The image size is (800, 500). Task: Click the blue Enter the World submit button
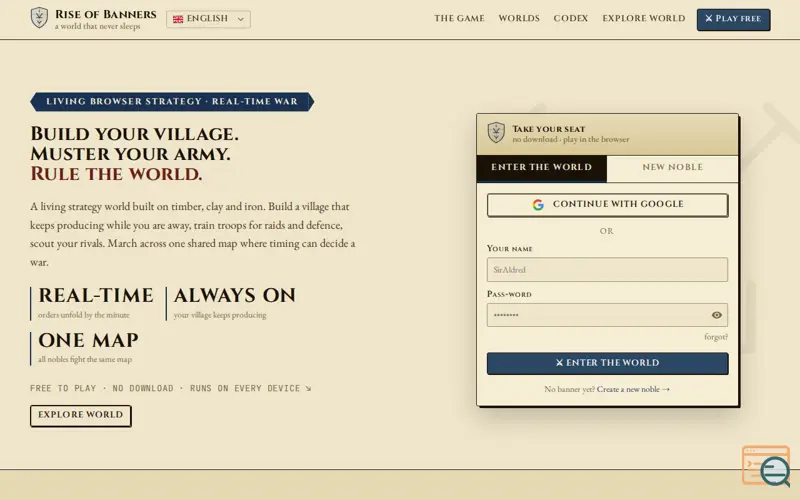pyautogui.click(x=607, y=363)
